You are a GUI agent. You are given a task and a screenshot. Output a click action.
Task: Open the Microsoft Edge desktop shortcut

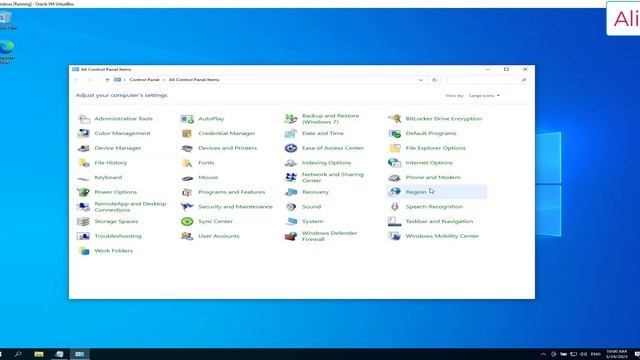(7, 52)
